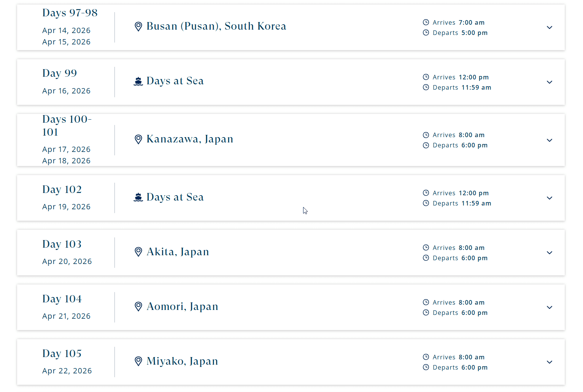Viewport: 583px width, 392px height.
Task: Click the Days 97-98 heading
Action: (x=70, y=13)
